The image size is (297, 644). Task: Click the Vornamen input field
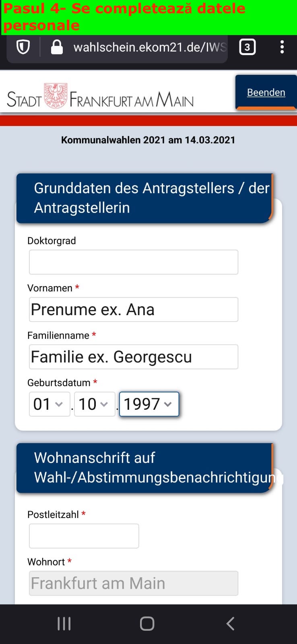(x=133, y=310)
